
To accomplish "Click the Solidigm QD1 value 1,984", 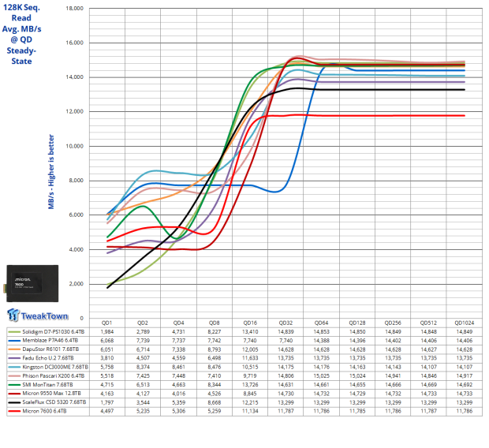I will click(x=107, y=331).
